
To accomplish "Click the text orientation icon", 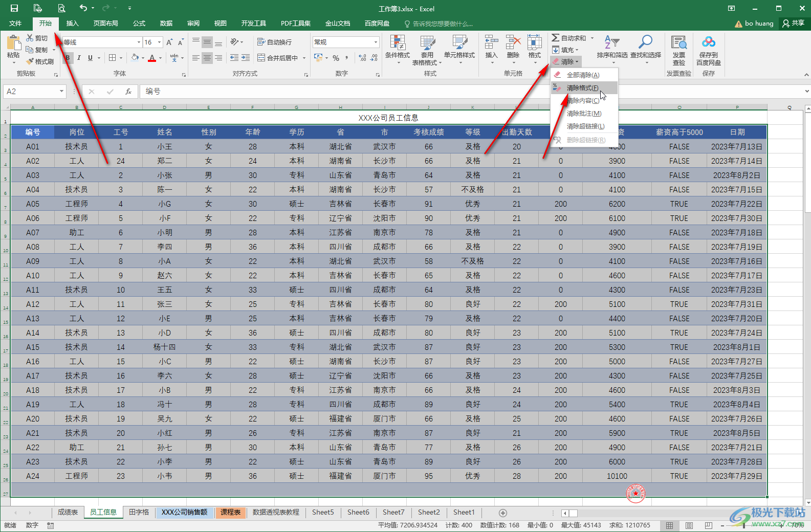I will (234, 42).
